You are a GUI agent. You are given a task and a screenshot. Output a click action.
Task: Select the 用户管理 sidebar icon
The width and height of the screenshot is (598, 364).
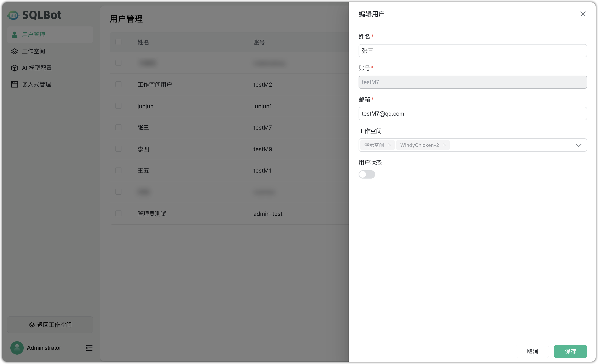tap(14, 34)
